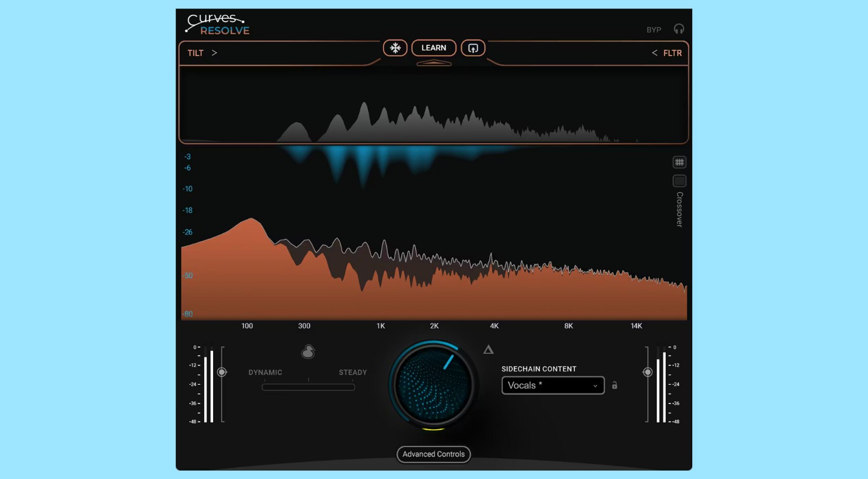Click the grid icon above Crossover
The width and height of the screenshot is (868, 479).
click(x=679, y=162)
